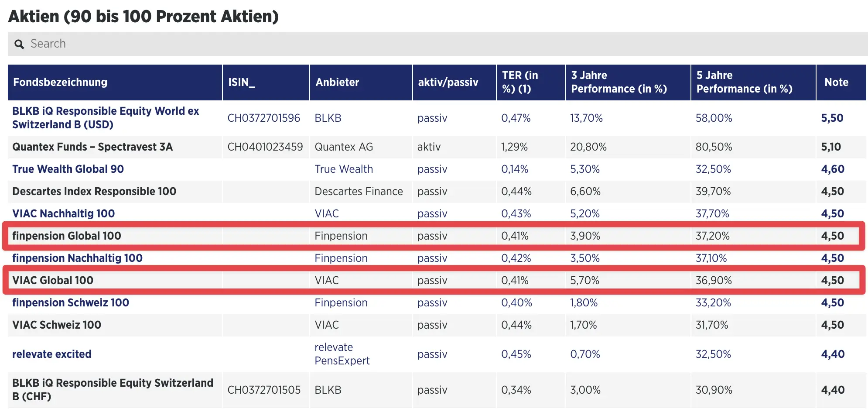The image size is (868, 419).
Task: Sort table by ISIN_ column header
Action: pos(241,82)
